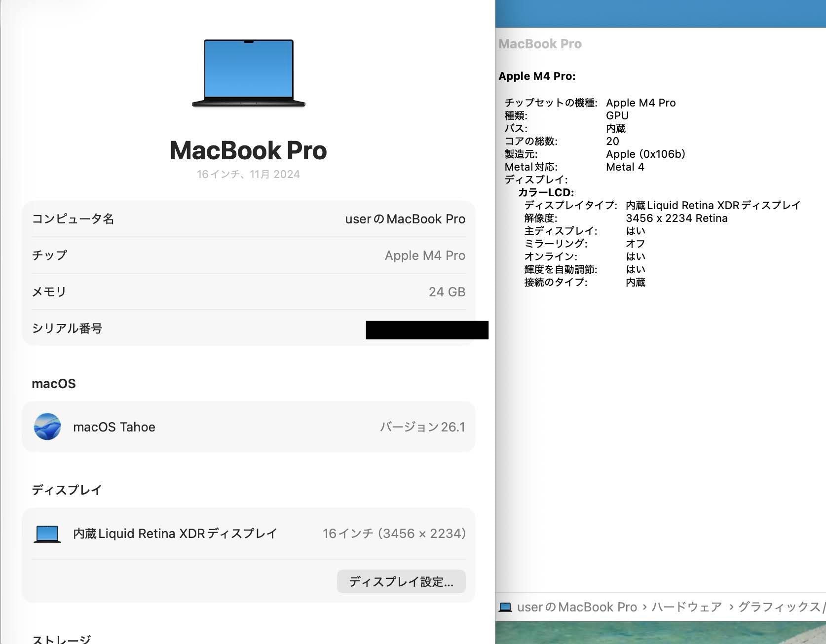Select ハードウェア in the path bar
This screenshot has width=826, height=644.
point(686,607)
